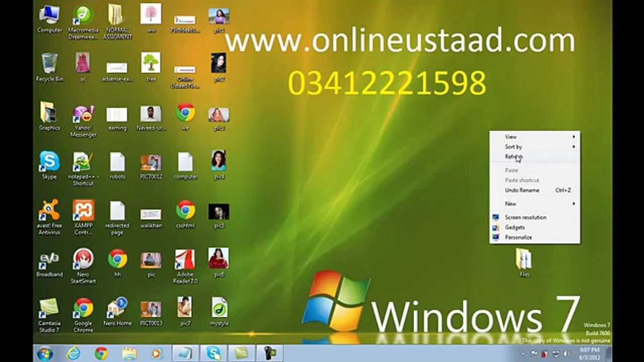The height and width of the screenshot is (362, 644).
Task: Select the files folder on desktop
Action: point(524,262)
